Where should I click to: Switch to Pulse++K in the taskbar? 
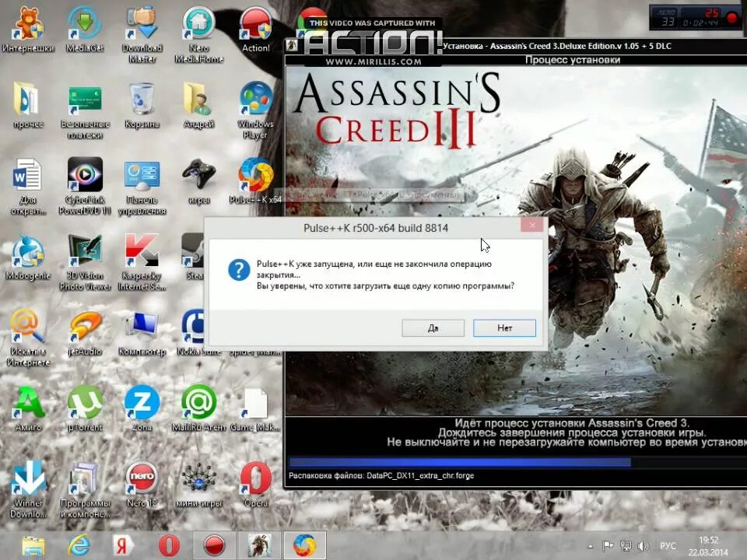(x=305, y=546)
